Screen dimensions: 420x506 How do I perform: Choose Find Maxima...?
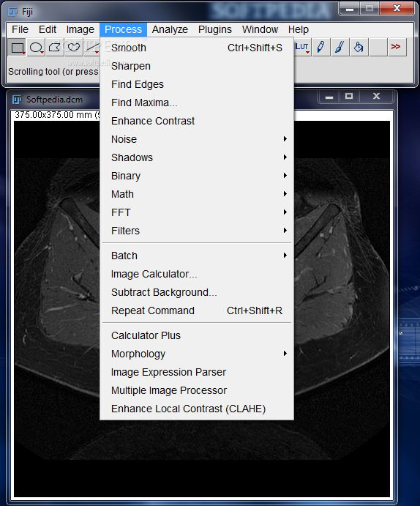point(197,103)
